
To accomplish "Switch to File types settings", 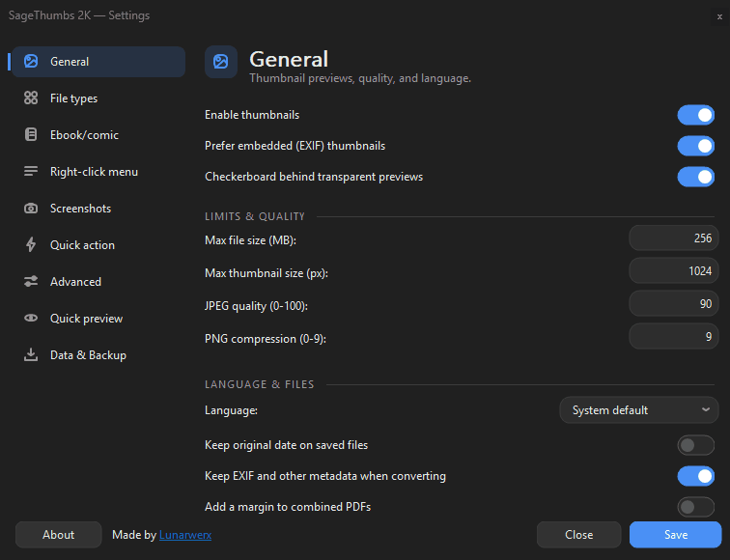I will (98, 98).
